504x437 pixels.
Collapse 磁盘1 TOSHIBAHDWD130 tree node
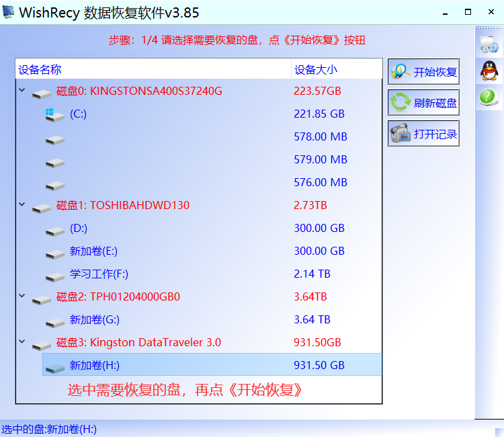click(x=22, y=204)
